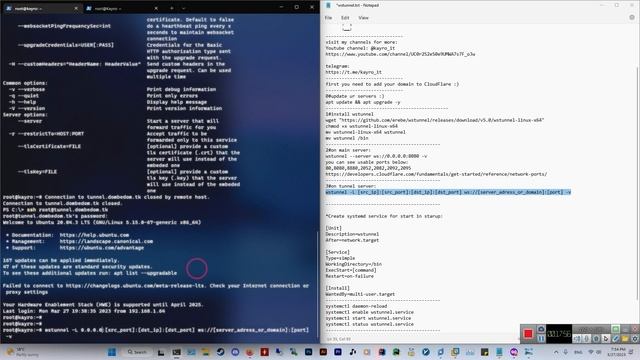Open Terminal icon on taskbar
The width and height of the screenshot is (640, 360).
coord(176,352)
